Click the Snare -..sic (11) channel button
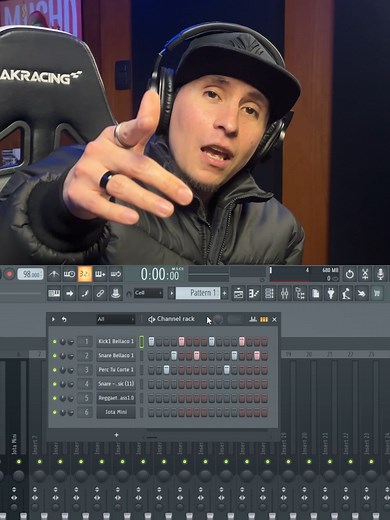This screenshot has height=520, width=390. tap(116, 384)
